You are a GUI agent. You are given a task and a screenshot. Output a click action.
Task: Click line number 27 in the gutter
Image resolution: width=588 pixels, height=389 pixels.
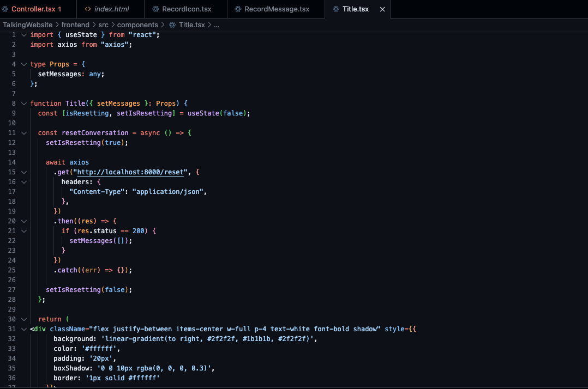point(12,290)
